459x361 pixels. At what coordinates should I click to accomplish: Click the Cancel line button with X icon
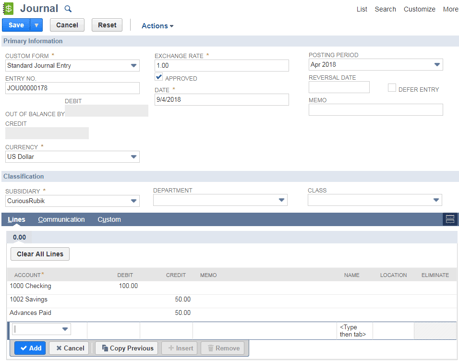[x=70, y=348]
